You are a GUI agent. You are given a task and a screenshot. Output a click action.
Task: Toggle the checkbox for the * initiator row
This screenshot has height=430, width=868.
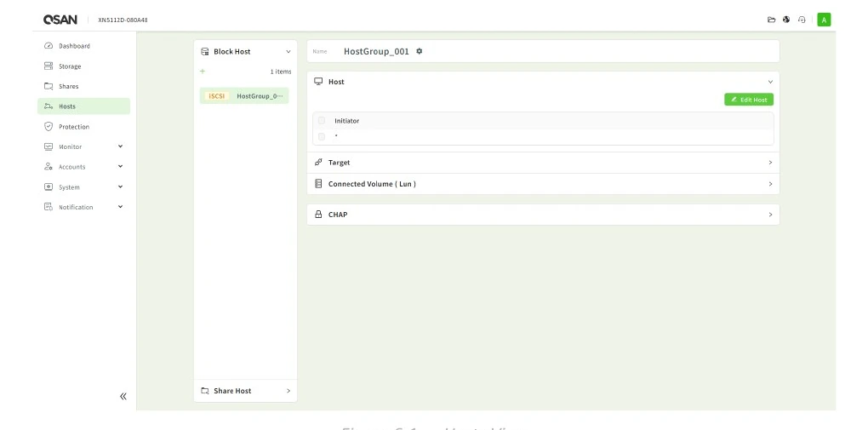[322, 136]
